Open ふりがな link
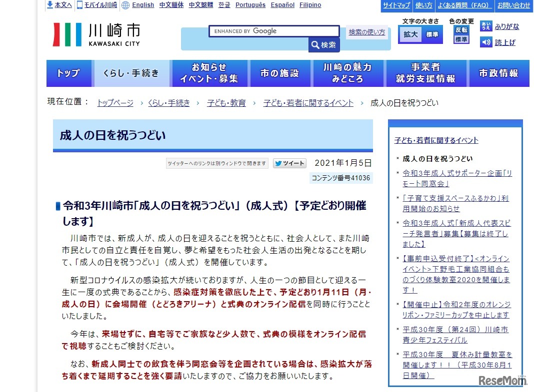The height and width of the screenshot is (392, 534). tap(507, 26)
